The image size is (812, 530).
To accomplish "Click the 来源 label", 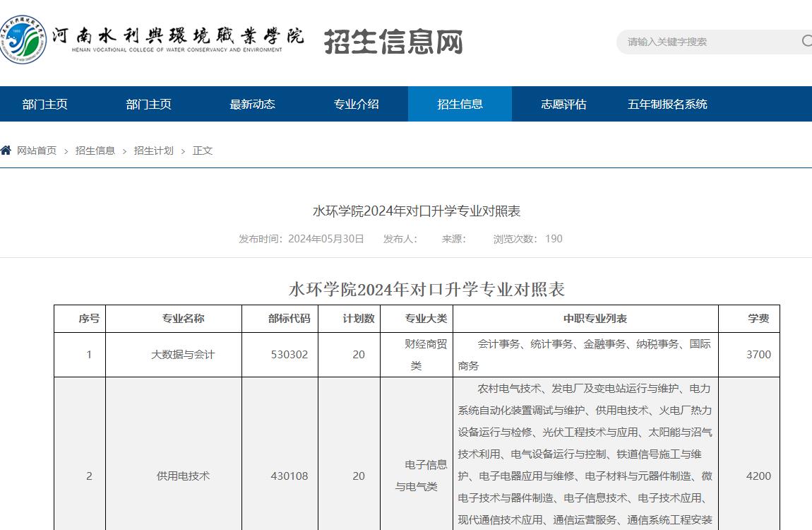I will (453, 239).
